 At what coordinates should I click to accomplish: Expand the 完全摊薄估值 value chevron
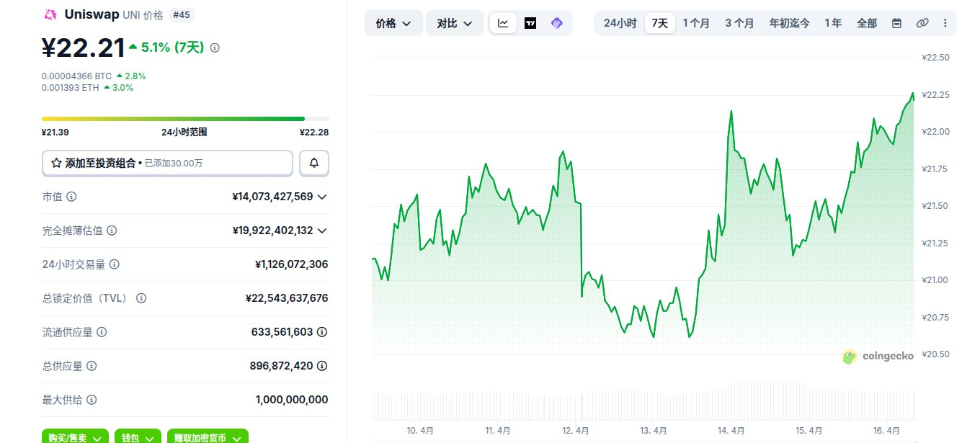(322, 231)
